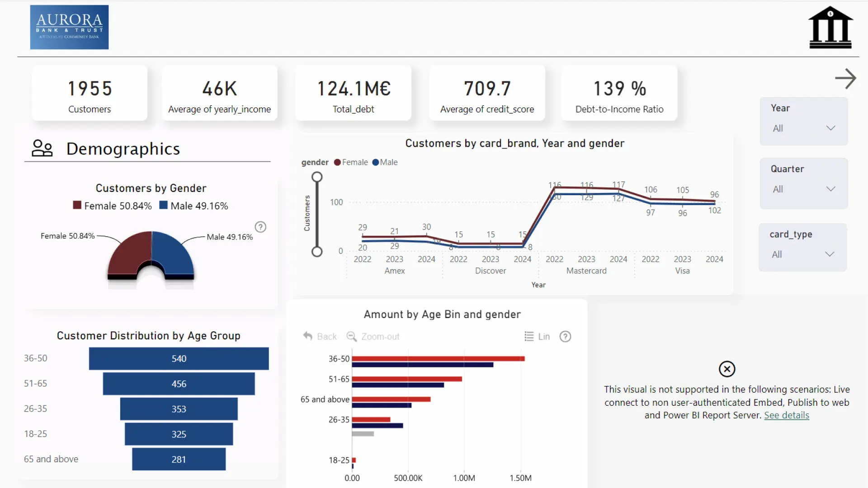Click Female 50.84% legend swatch in donut
The height and width of the screenshot is (488, 868).
click(x=77, y=206)
